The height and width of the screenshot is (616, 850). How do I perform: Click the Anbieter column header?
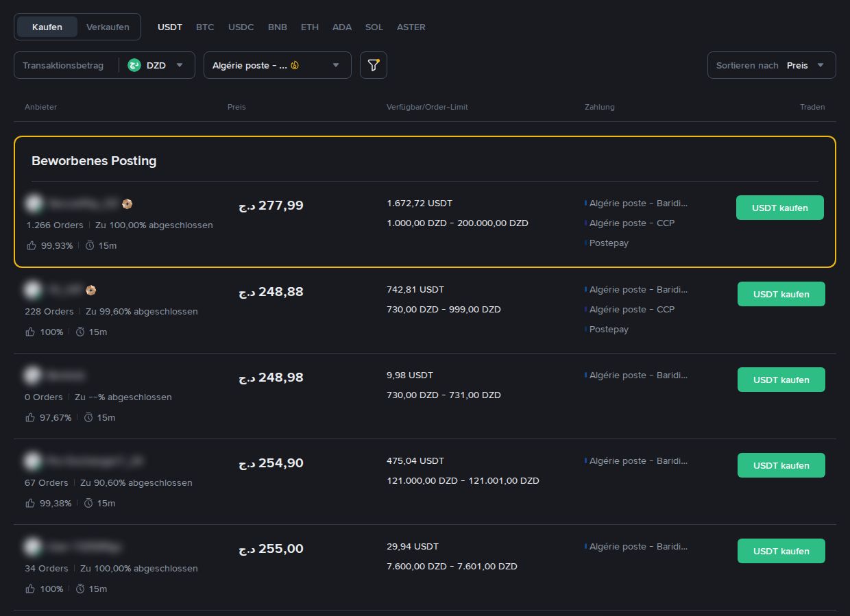tap(41, 107)
